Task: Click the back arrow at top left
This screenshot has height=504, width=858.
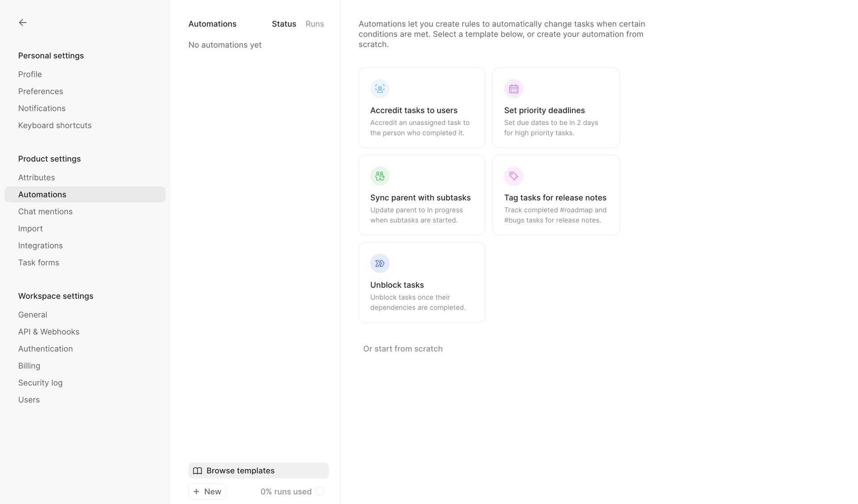Action: [x=22, y=22]
